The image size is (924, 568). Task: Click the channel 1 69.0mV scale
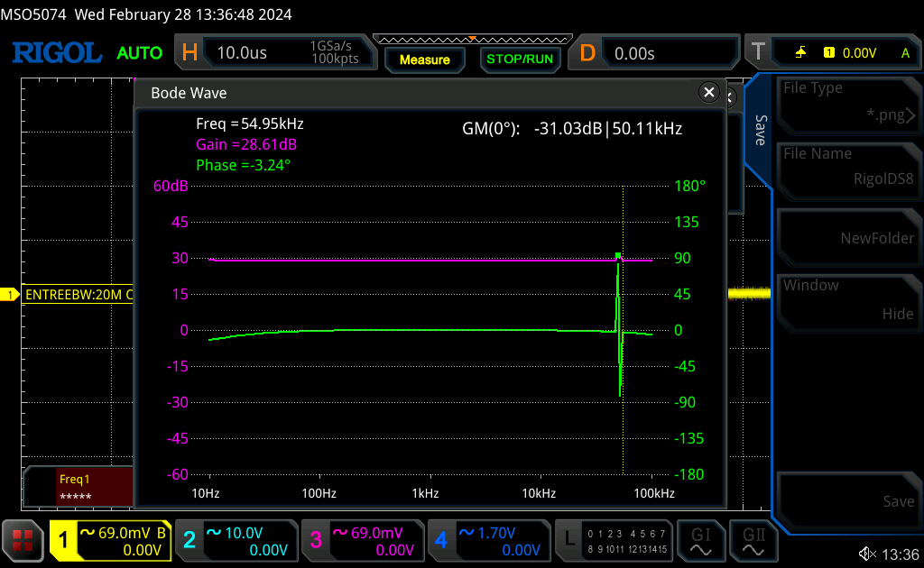125,533
